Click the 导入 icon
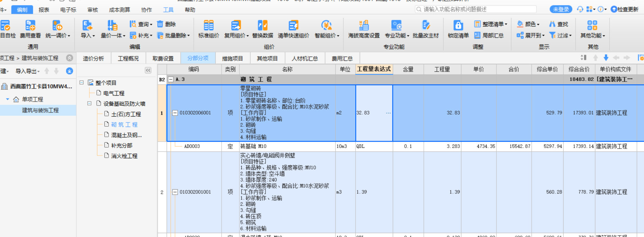This screenshot has width=644, height=237. click(x=87, y=25)
